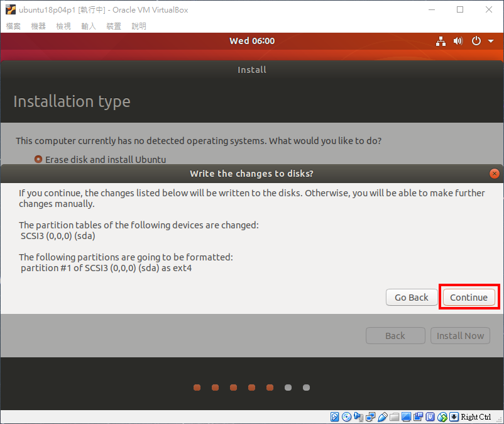Click 'partition #1 of SCSI3 (0,0,0) (sda) as ext4'
504x424 pixels.
(x=106, y=268)
